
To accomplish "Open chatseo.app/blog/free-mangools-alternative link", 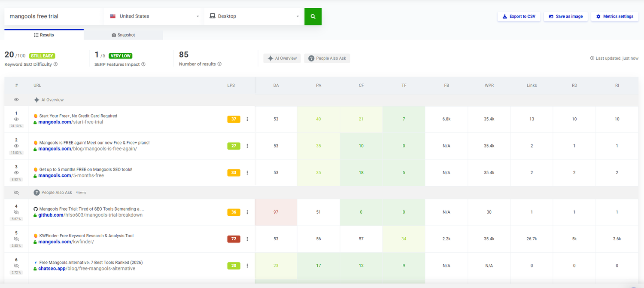I will point(87,269).
